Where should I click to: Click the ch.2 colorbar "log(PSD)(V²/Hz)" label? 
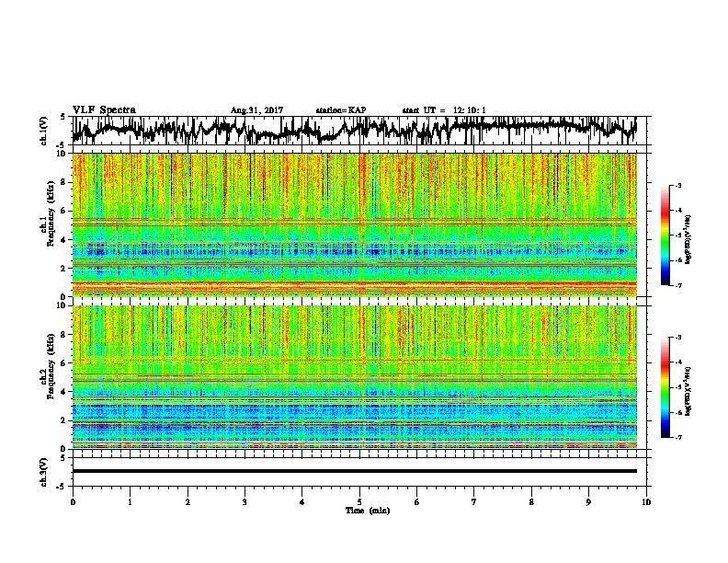(688, 391)
